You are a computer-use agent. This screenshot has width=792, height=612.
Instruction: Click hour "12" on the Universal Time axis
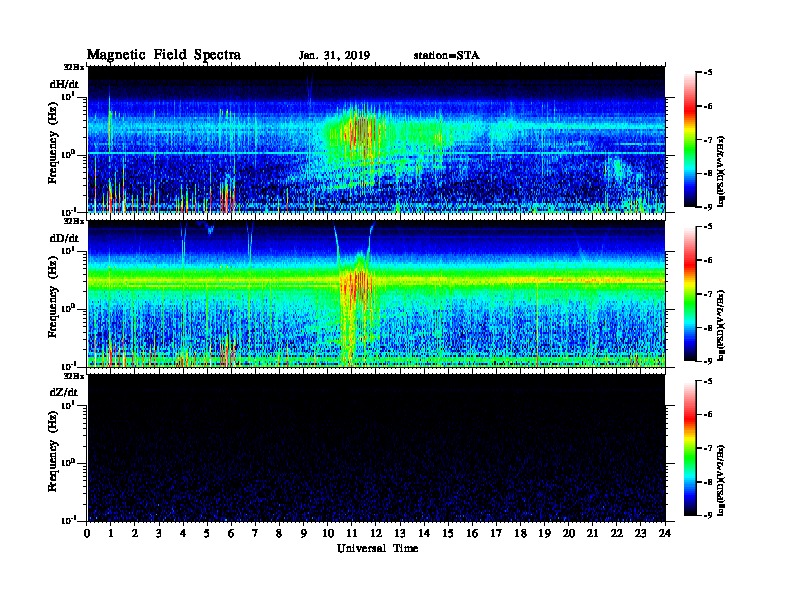375,534
